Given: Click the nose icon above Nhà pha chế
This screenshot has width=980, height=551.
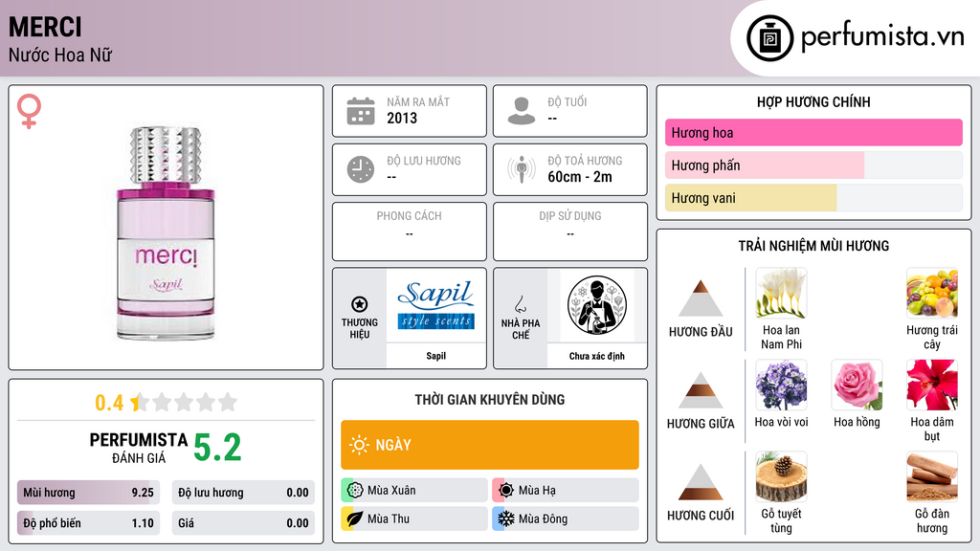Looking at the screenshot, I should pyautogui.click(x=520, y=304).
